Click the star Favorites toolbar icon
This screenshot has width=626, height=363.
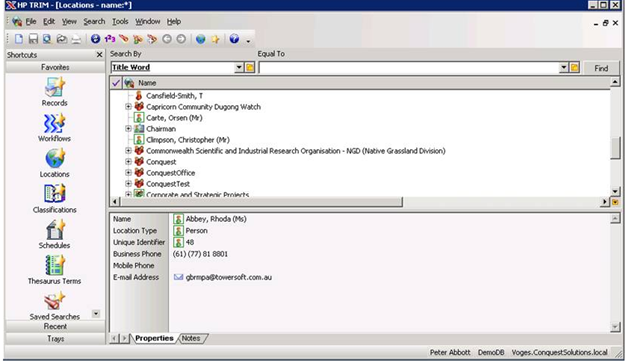point(215,39)
